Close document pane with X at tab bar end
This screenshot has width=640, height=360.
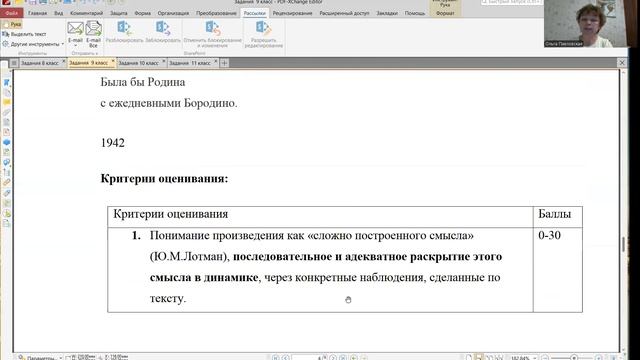click(x=622, y=62)
